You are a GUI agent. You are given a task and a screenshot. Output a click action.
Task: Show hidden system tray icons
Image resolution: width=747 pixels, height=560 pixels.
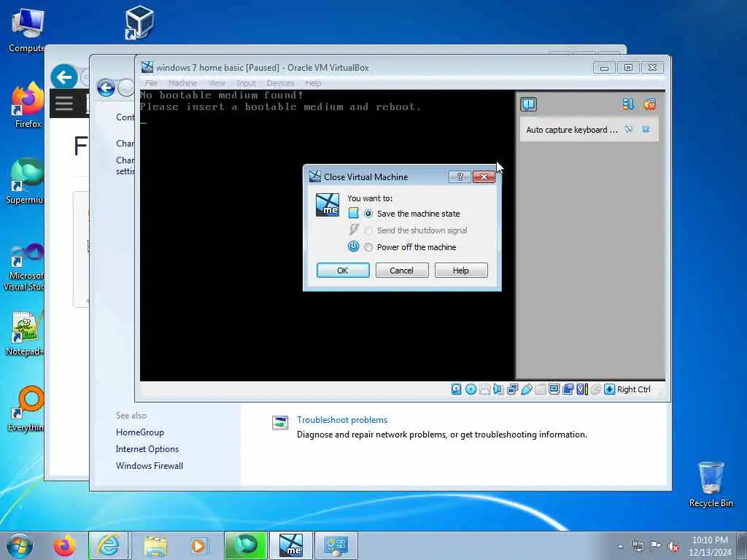pyautogui.click(x=620, y=547)
